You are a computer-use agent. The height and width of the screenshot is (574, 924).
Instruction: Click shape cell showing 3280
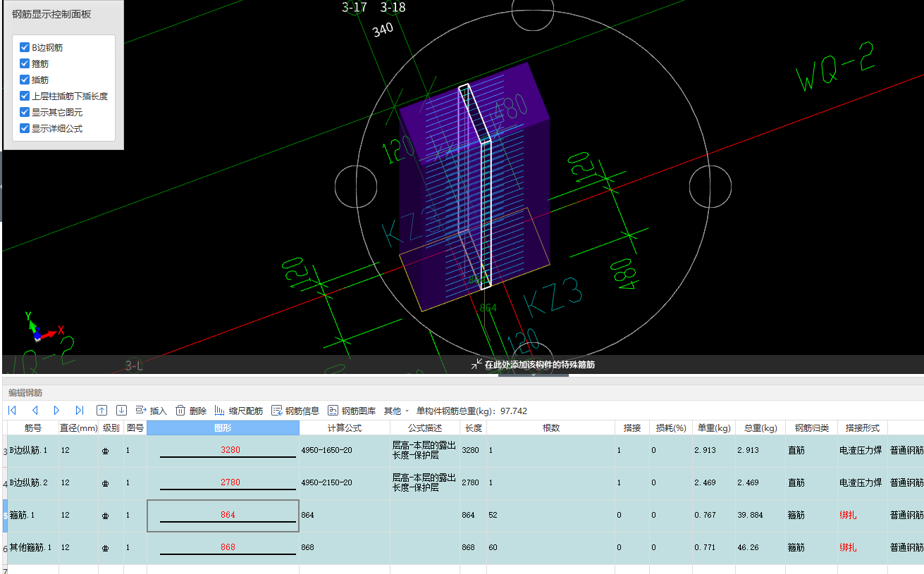pos(223,451)
